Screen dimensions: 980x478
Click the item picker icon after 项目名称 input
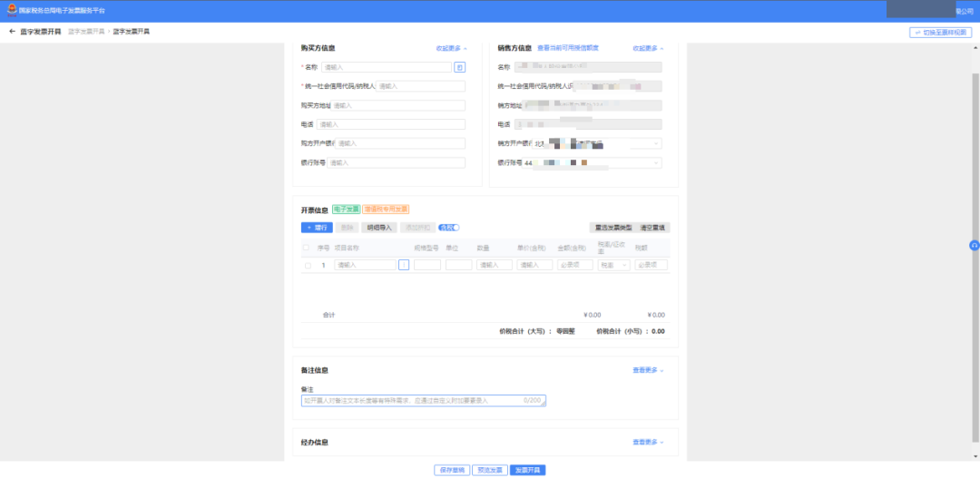click(x=404, y=265)
